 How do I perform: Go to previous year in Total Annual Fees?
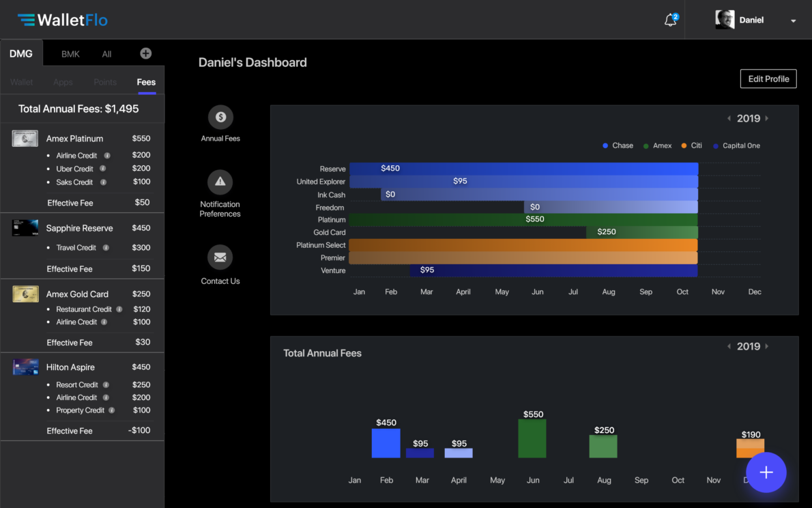(729, 346)
